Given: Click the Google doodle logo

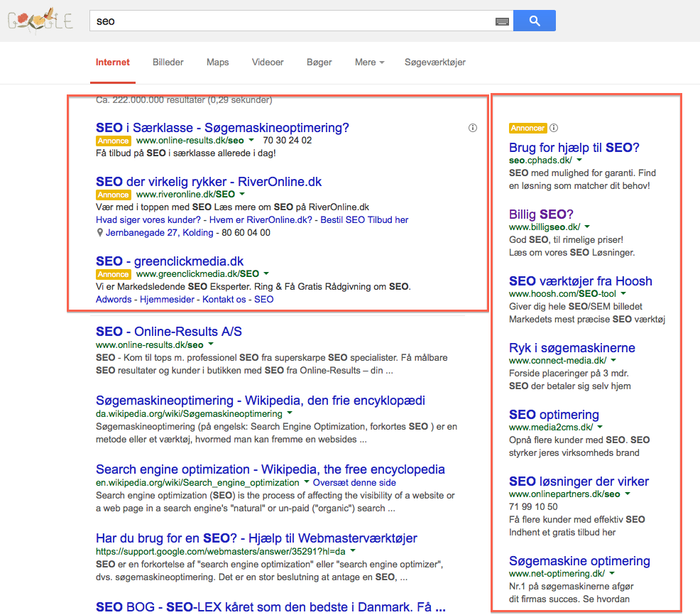Looking at the screenshot, I should click(x=40, y=21).
